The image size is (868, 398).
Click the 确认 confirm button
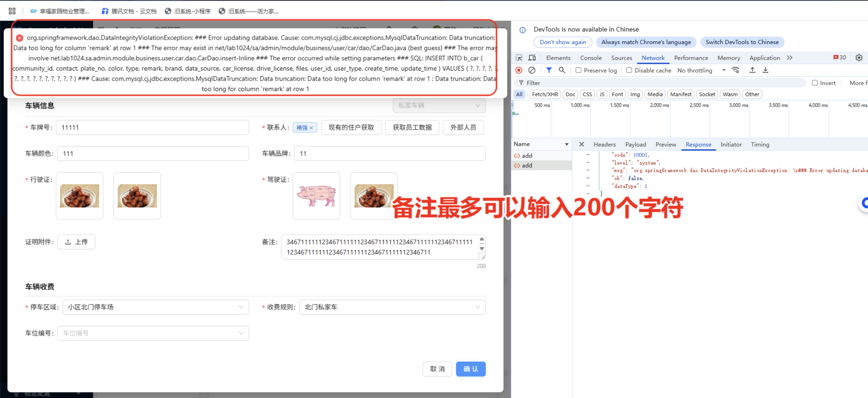pyautogui.click(x=470, y=369)
